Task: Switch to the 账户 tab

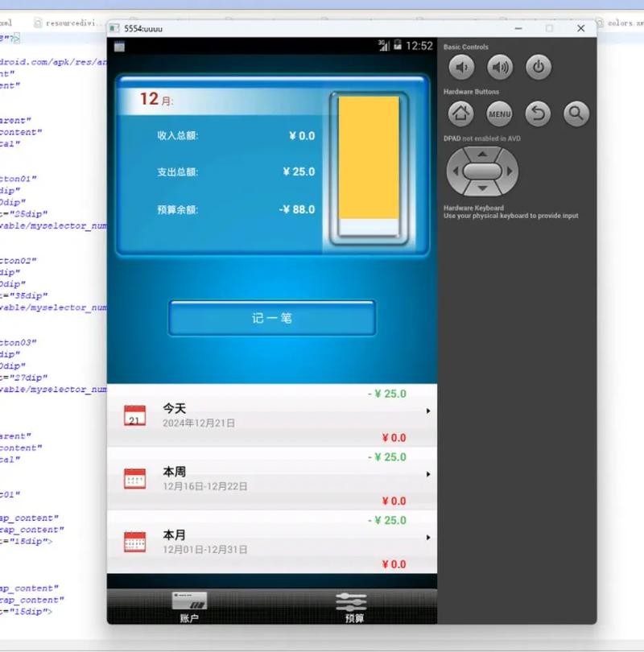Action: 190,608
